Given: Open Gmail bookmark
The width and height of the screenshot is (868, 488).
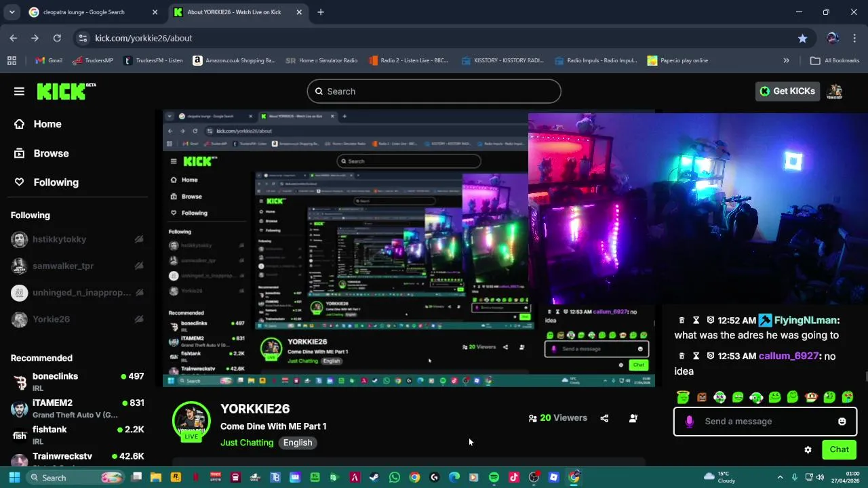Looking at the screenshot, I should point(49,60).
